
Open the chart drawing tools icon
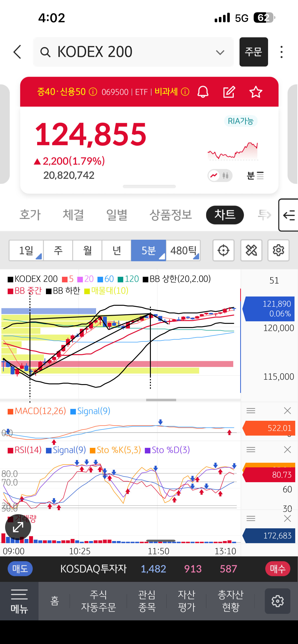coord(251,250)
